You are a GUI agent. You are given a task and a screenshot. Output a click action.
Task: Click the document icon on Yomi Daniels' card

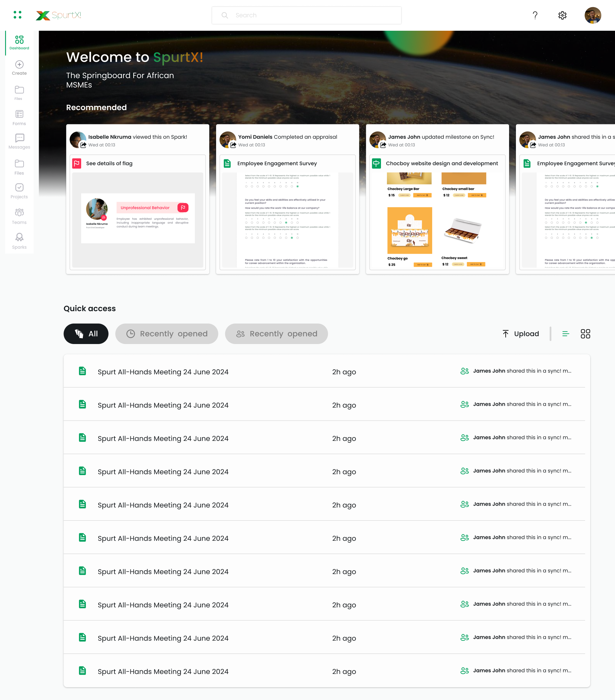pos(227,163)
